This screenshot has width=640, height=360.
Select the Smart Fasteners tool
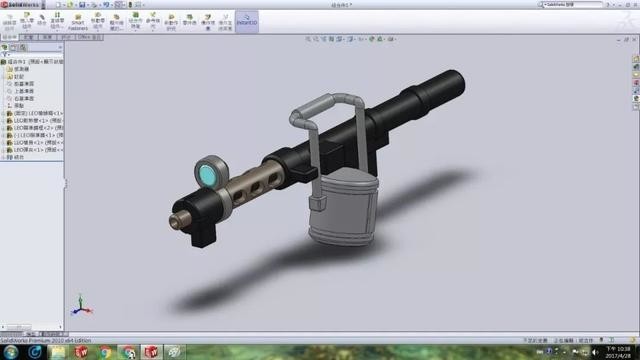pos(78,22)
